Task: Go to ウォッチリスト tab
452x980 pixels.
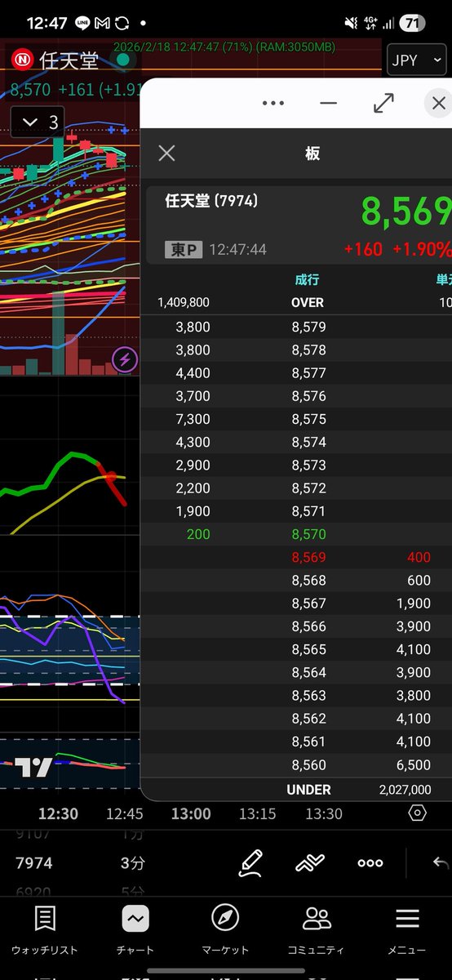Action: (45, 931)
